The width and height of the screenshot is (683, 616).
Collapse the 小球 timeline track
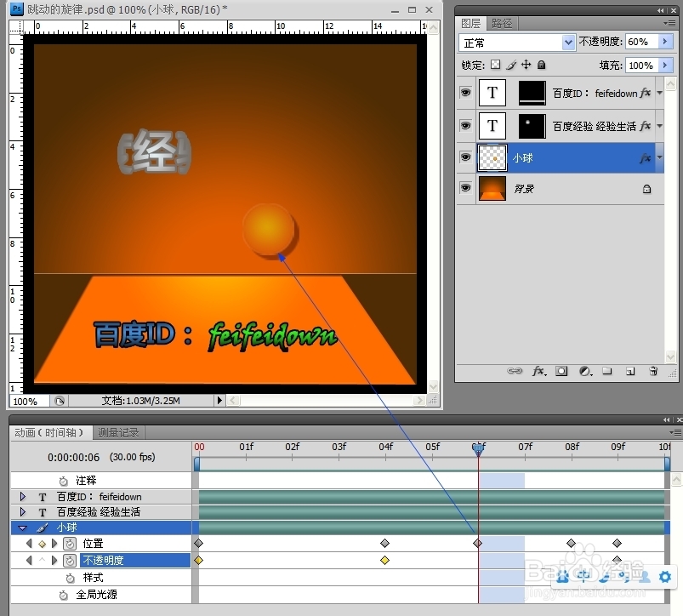point(23,528)
